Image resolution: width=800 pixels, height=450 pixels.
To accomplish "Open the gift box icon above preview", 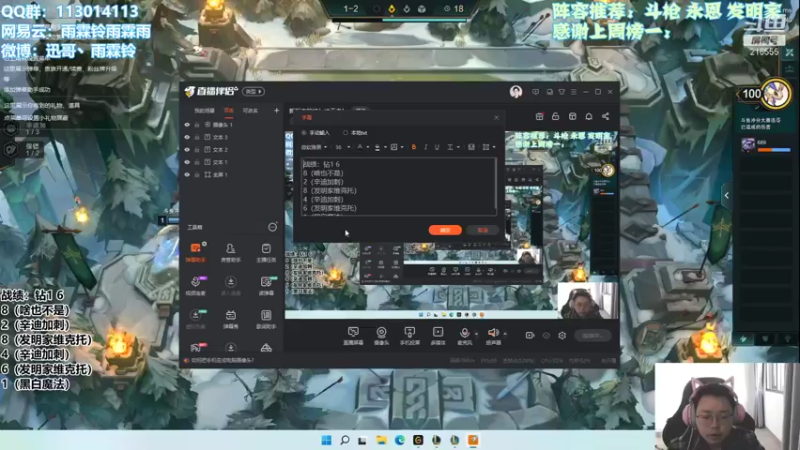I will 539,116.
